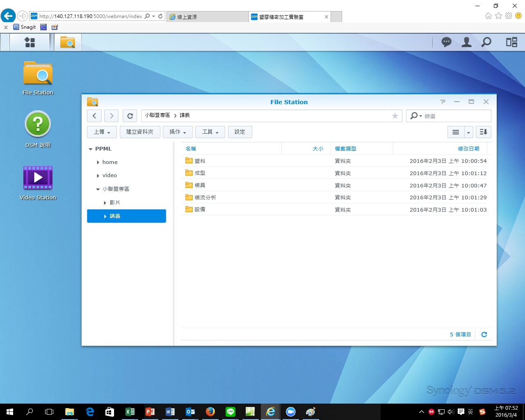Image resolution: width=525 pixels, height=420 pixels.
Task: Select the 設備 folder row
Action: pos(334,209)
